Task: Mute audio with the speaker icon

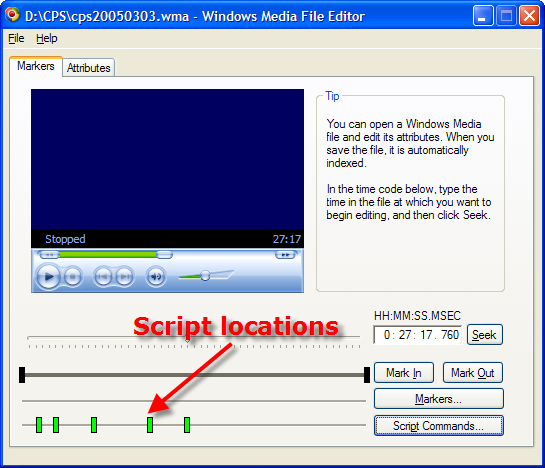Action: point(155,277)
